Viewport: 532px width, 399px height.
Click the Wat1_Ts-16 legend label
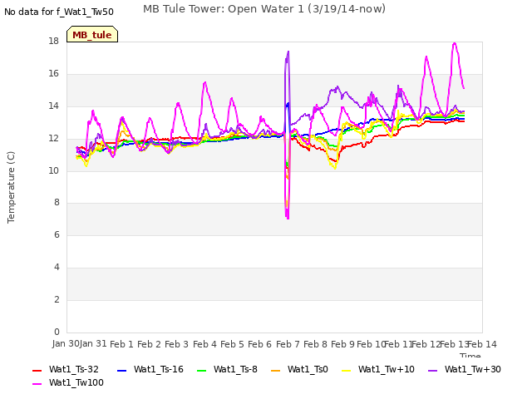[x=159, y=369]
